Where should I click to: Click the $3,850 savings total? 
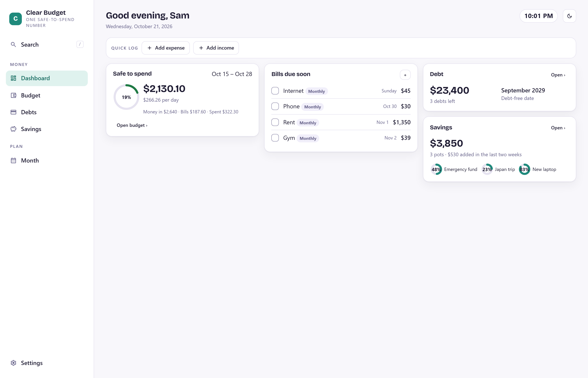[x=446, y=143]
